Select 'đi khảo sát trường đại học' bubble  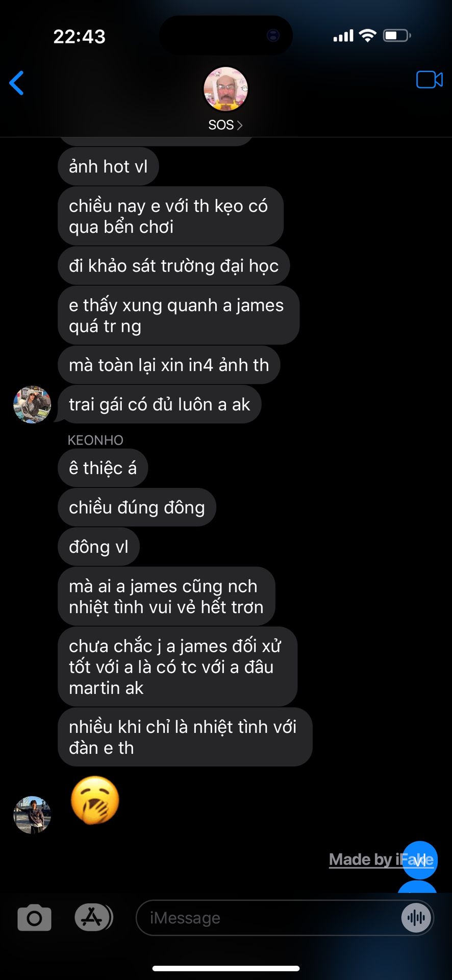click(x=173, y=266)
